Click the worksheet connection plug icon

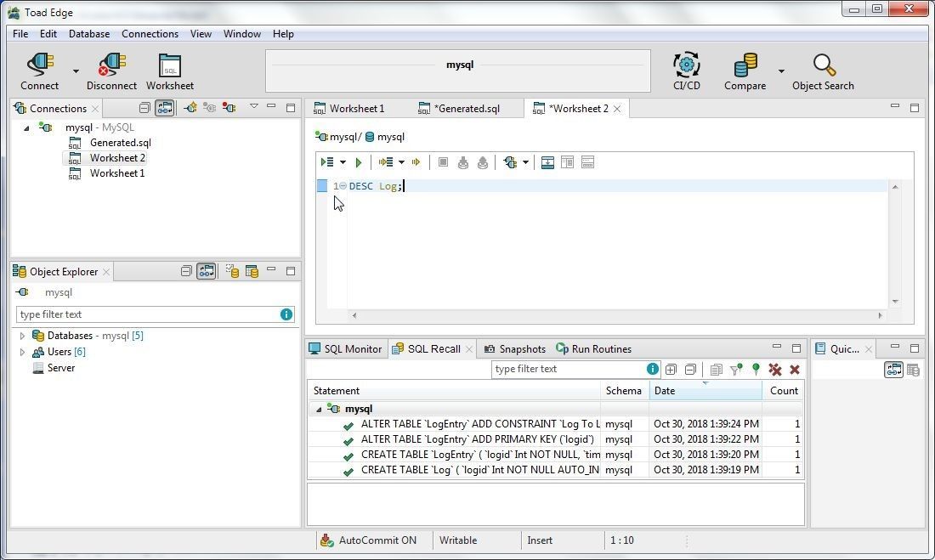pos(511,162)
